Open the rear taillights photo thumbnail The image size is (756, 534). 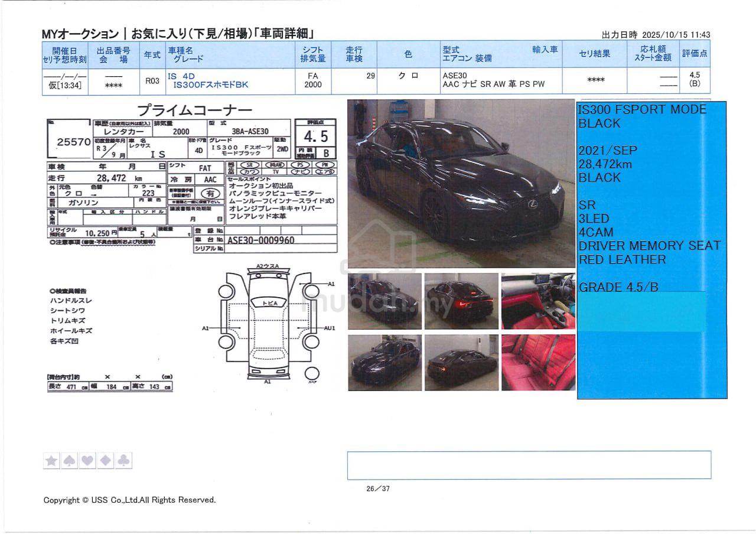click(461, 301)
